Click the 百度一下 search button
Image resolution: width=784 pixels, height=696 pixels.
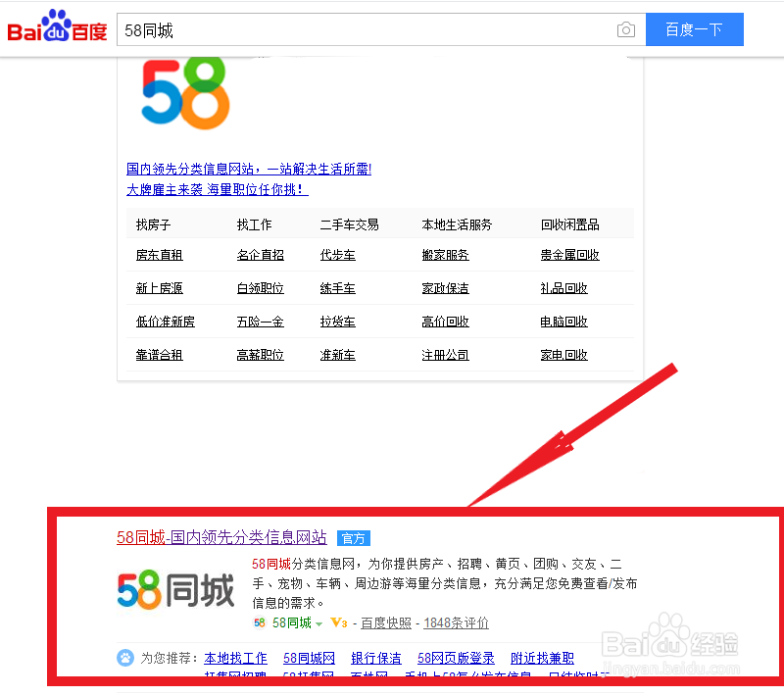tap(695, 29)
